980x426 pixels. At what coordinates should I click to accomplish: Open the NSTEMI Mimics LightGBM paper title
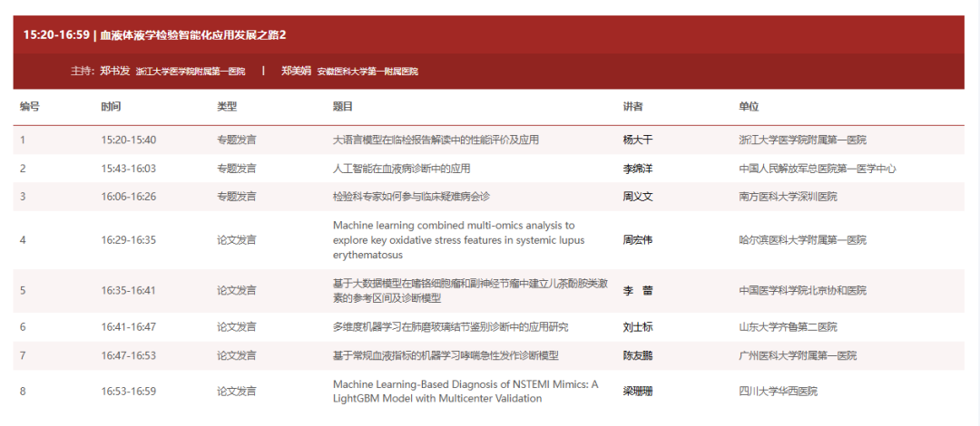[x=465, y=392]
